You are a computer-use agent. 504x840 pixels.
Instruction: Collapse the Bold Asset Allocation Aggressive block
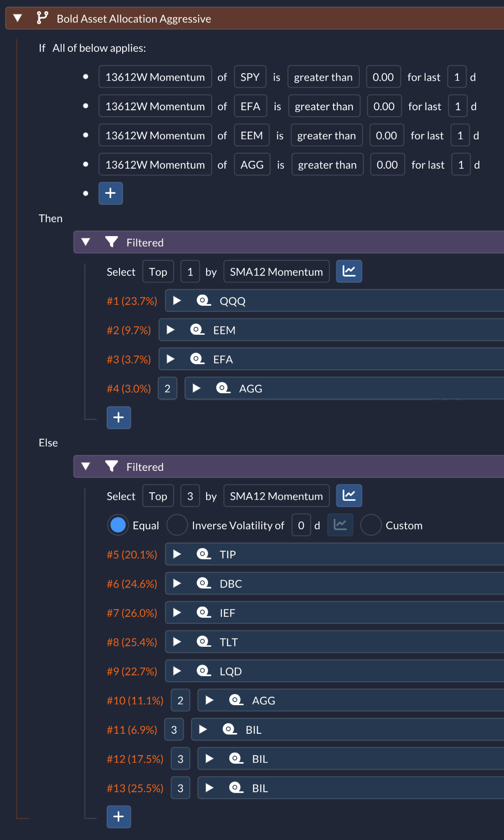[18, 18]
